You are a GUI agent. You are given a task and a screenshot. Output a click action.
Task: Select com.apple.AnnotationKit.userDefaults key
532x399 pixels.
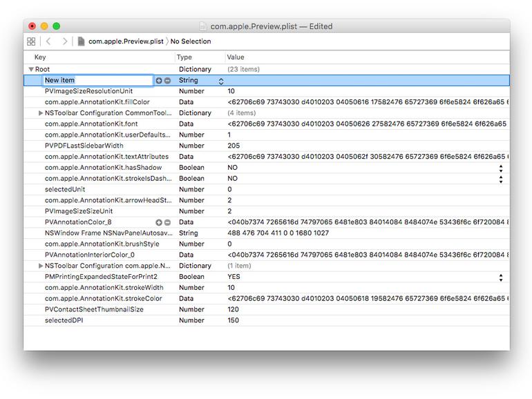pyautogui.click(x=108, y=135)
